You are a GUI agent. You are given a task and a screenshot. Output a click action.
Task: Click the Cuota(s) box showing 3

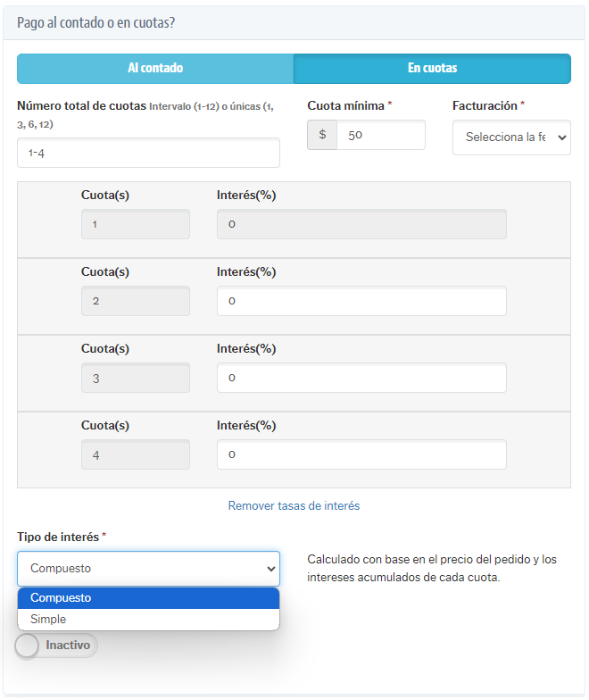point(136,378)
